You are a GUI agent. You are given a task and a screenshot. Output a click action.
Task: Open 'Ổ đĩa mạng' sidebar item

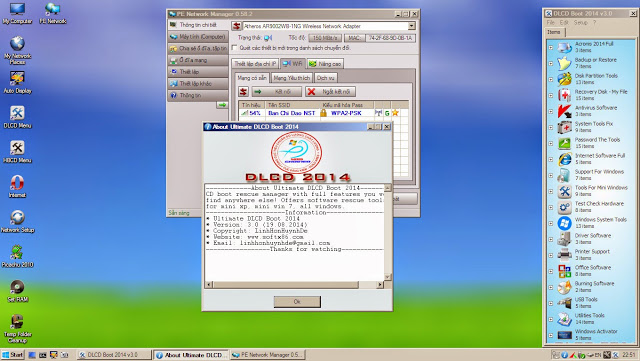(x=198, y=60)
